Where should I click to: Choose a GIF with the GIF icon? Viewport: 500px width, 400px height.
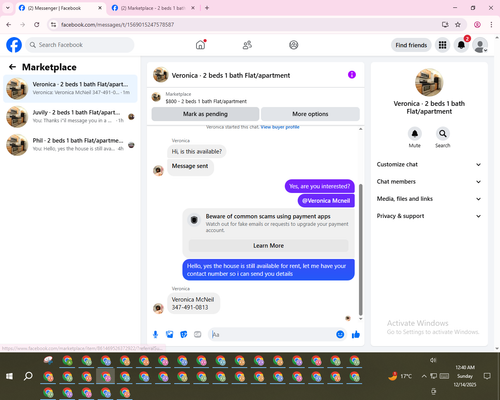click(x=198, y=334)
